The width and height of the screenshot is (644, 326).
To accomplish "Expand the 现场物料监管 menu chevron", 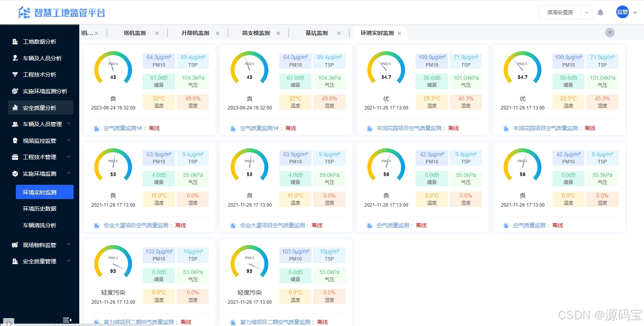I will [69, 245].
